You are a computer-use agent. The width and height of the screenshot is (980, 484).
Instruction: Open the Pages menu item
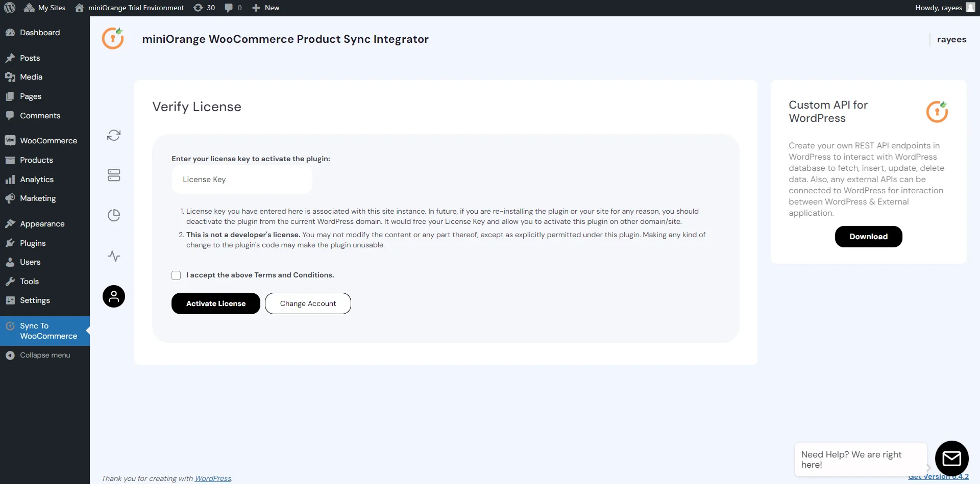coord(45,96)
